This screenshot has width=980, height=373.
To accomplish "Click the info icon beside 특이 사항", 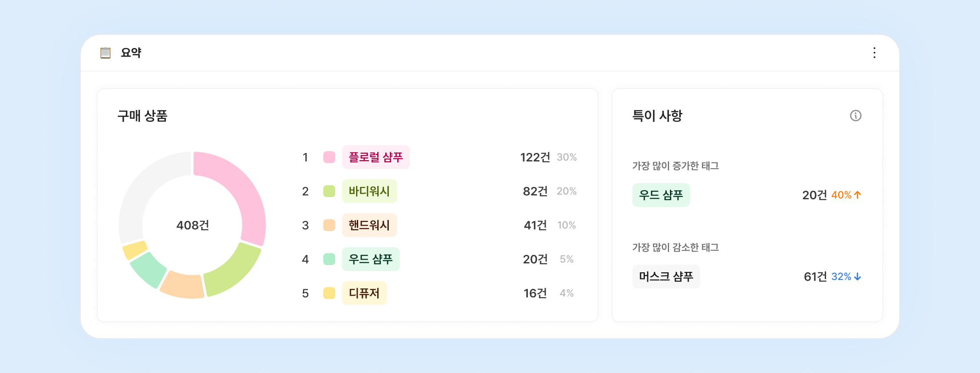I will (x=855, y=116).
